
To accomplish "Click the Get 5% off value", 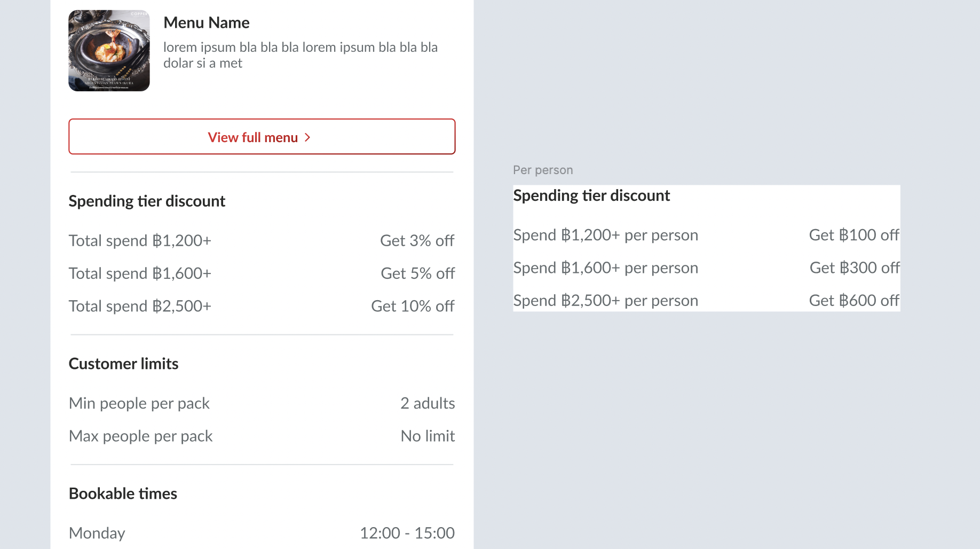I will (417, 273).
